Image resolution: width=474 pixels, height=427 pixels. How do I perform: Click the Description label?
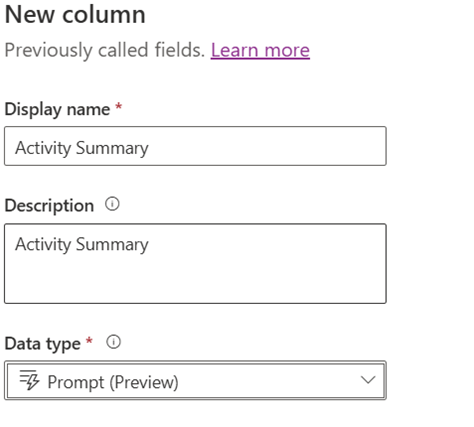49,205
